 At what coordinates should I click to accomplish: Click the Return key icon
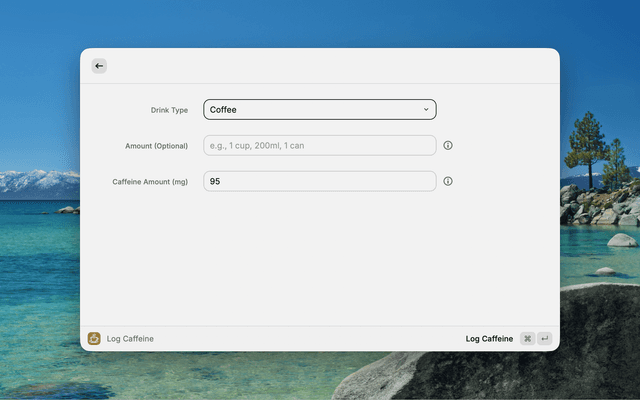click(545, 339)
